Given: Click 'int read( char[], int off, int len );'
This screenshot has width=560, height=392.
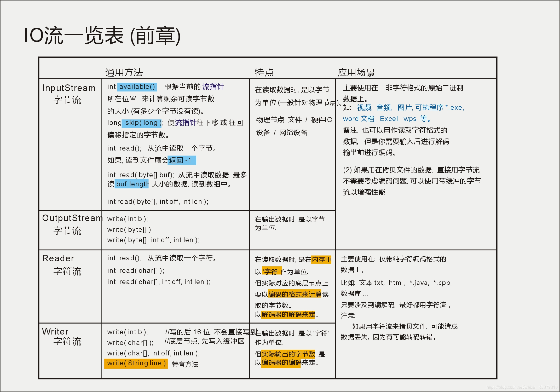Looking at the screenshot, I should (159, 282).
